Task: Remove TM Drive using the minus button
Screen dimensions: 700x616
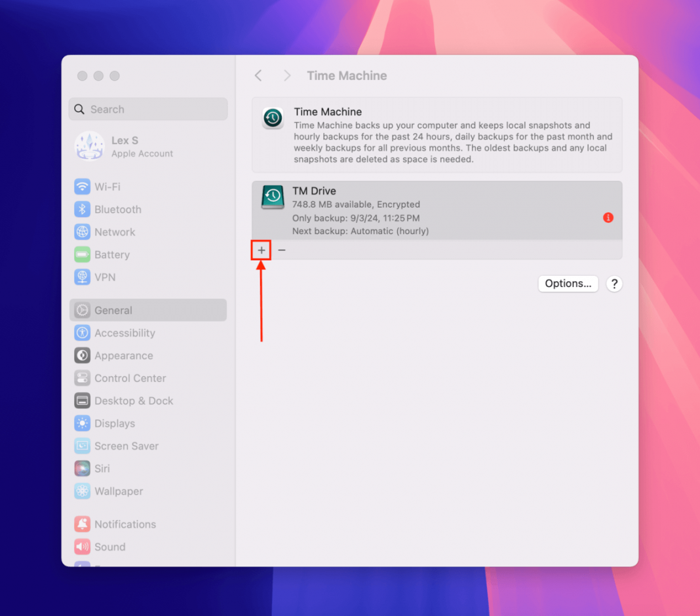Action: 282,250
